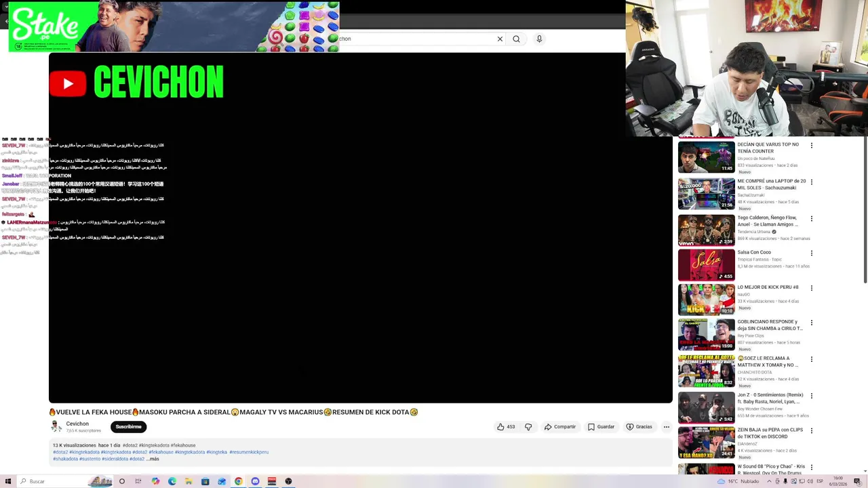The width and height of the screenshot is (868, 488).
Task: Open Jon Z - 0 Sentimientos Remix thumbnail
Action: pos(706,407)
